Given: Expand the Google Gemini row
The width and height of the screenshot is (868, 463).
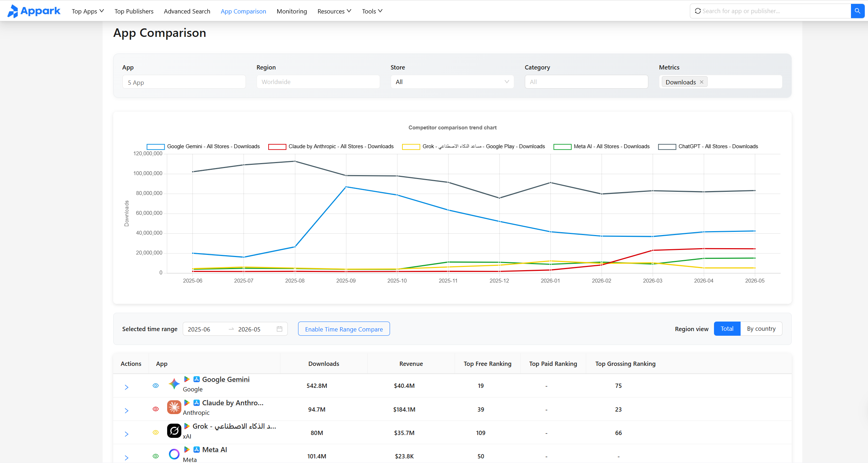Looking at the screenshot, I should pyautogui.click(x=126, y=387).
